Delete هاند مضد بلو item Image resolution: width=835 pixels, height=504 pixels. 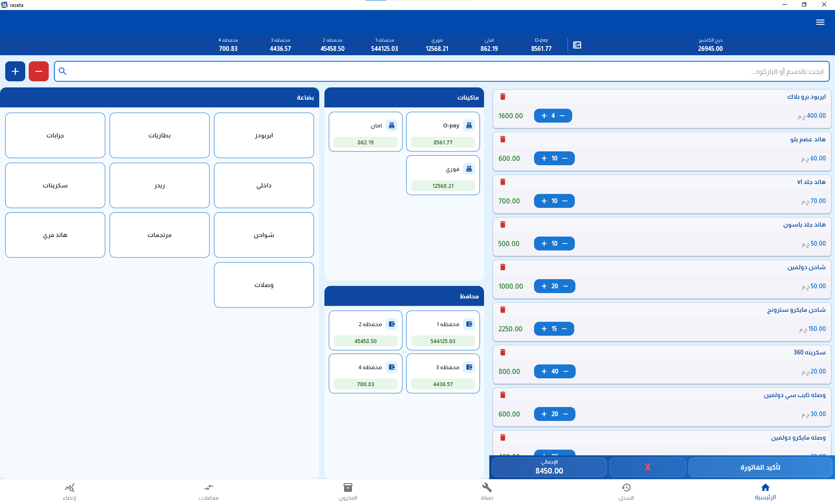point(503,139)
